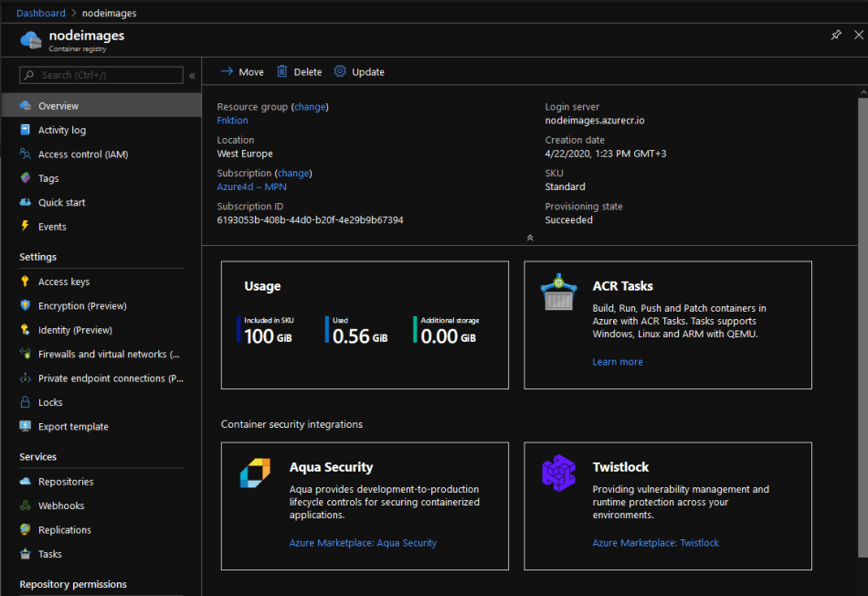This screenshot has height=596, width=868.
Task: Click the Replications globe icon
Action: tap(26, 529)
